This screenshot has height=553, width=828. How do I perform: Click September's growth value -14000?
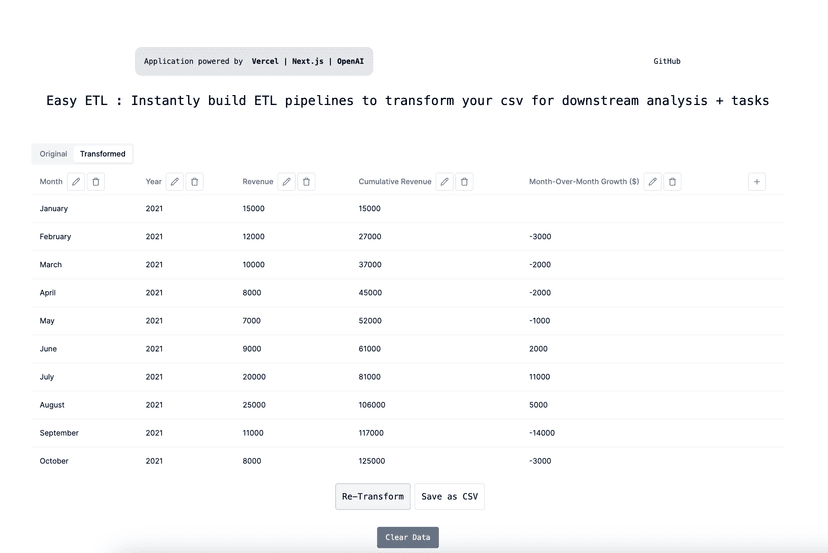542,433
